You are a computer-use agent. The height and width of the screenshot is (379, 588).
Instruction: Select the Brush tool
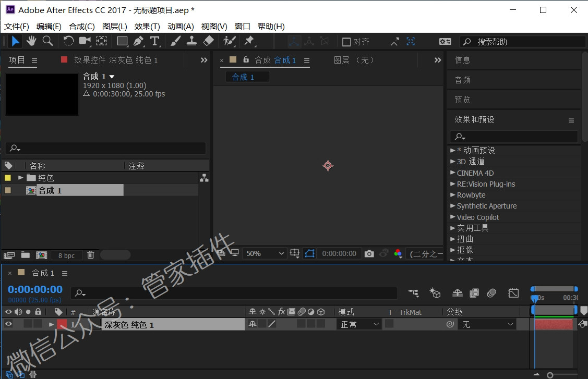click(x=175, y=41)
